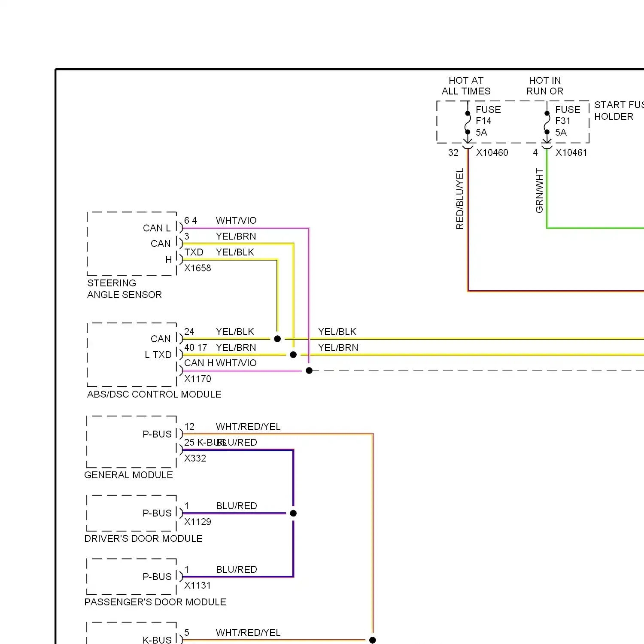Click connector label X1170

click(197, 379)
